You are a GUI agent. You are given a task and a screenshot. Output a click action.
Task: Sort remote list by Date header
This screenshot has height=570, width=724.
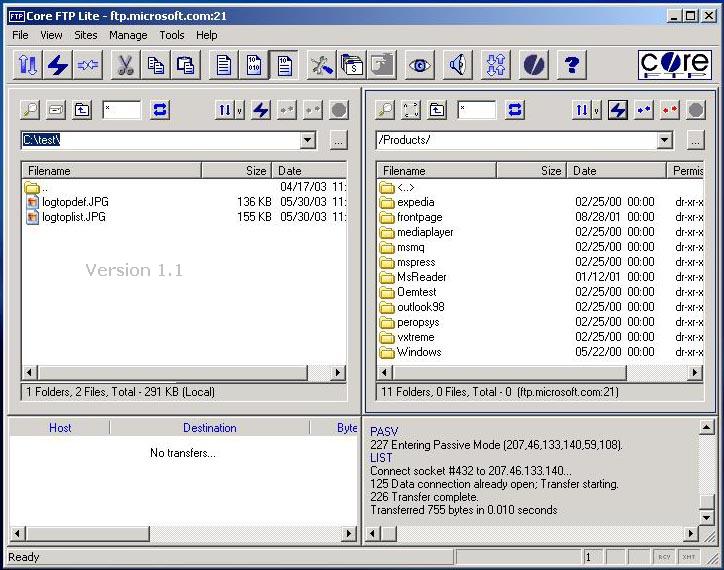point(616,171)
